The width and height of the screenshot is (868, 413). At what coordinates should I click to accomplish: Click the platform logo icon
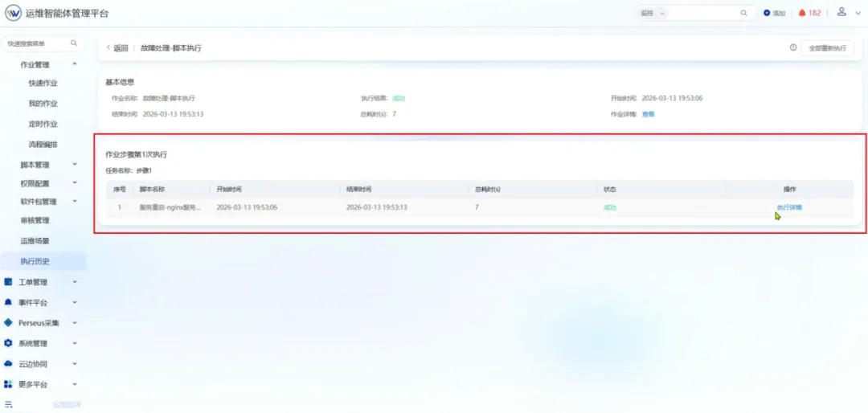coord(14,14)
